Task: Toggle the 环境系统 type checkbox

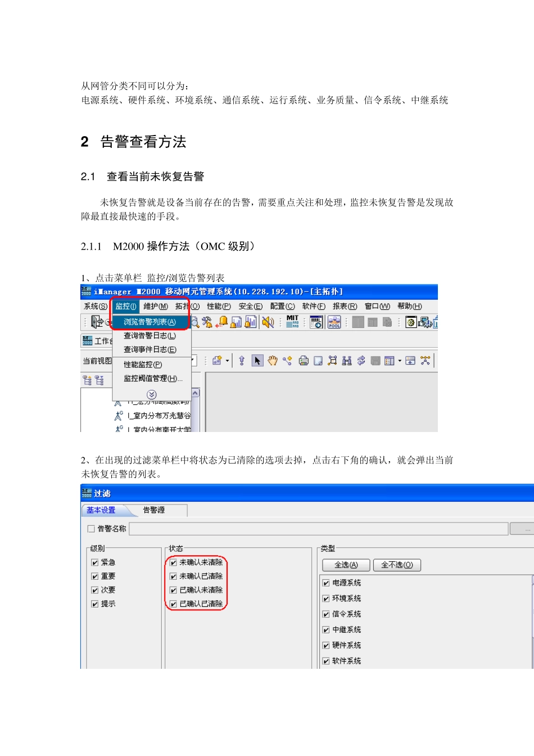Action: coord(326,598)
